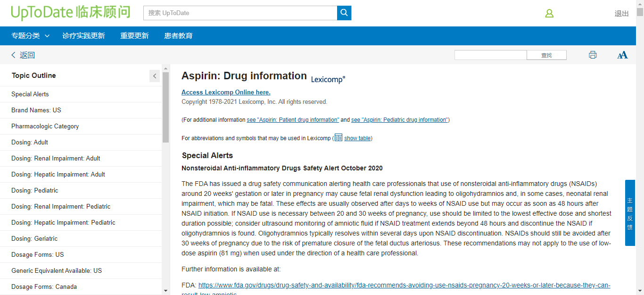Change font size with AA icon
This screenshot has height=295, width=644.
click(622, 55)
